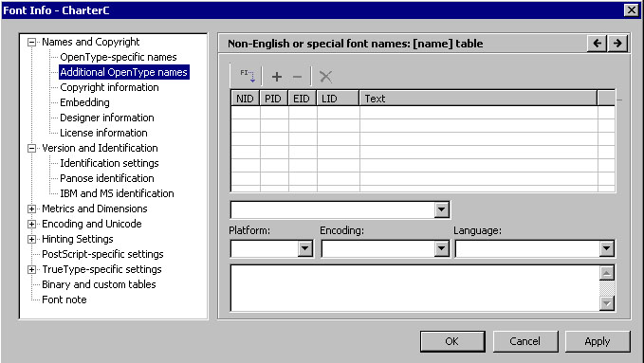Image resolution: width=644 pixels, height=363 pixels.
Task: Click the X clear all records icon
Action: point(325,77)
